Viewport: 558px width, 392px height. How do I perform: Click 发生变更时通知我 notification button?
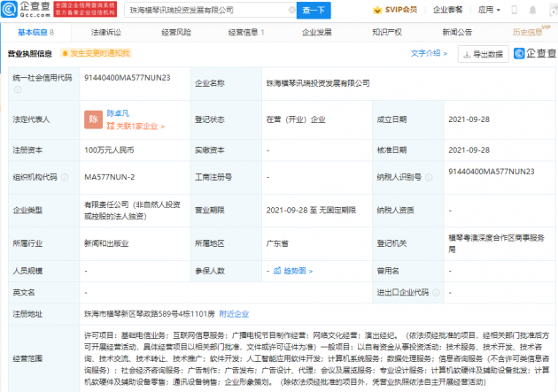96,53
